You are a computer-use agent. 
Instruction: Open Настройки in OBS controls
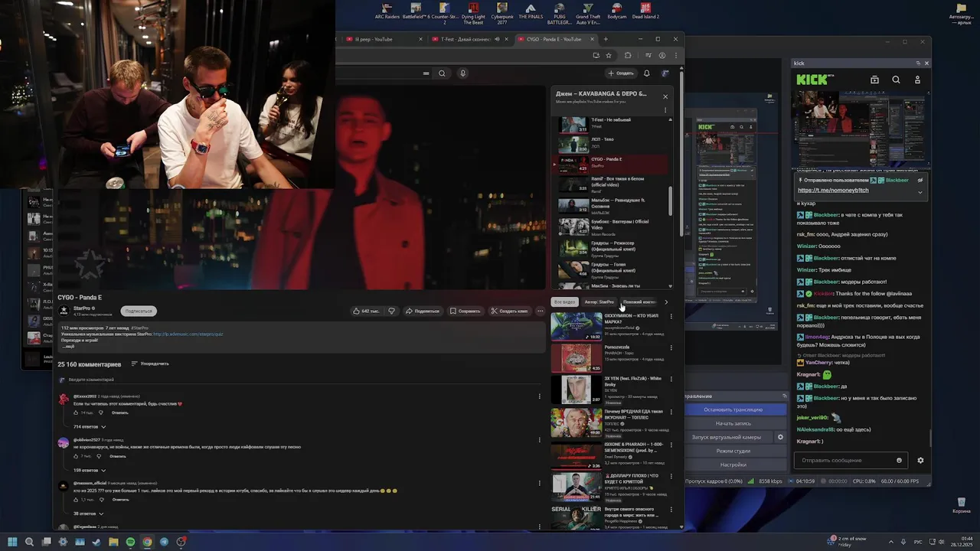(733, 465)
